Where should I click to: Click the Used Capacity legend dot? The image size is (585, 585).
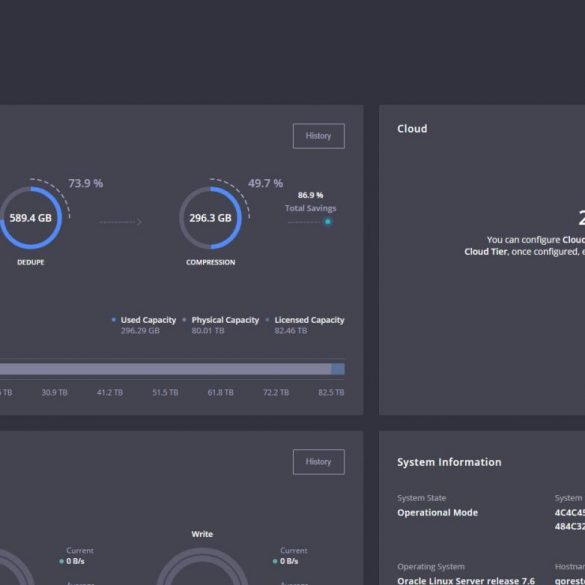(x=114, y=320)
